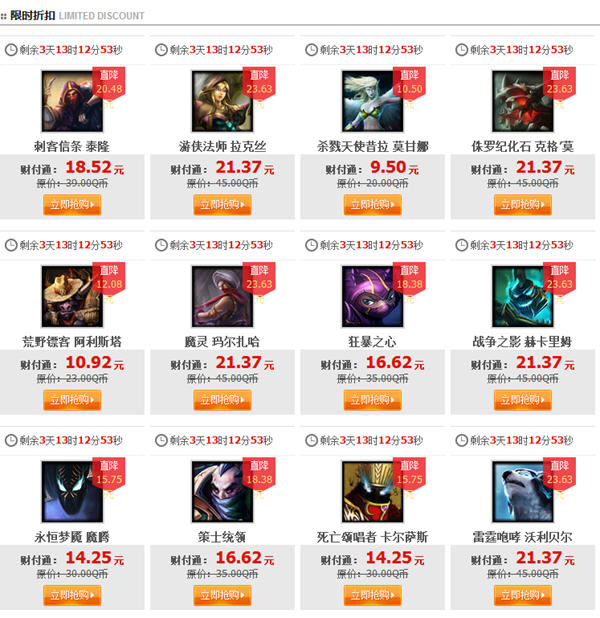Open the 侏罗纪化石 克格莫 skin thumbnail
Screen dimensions: 600x618
tap(523, 101)
